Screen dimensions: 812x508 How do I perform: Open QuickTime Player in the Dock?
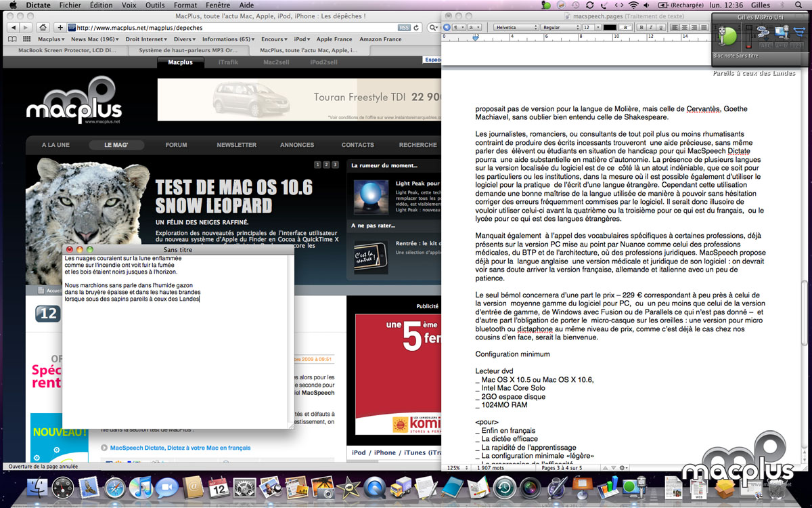[x=374, y=488]
